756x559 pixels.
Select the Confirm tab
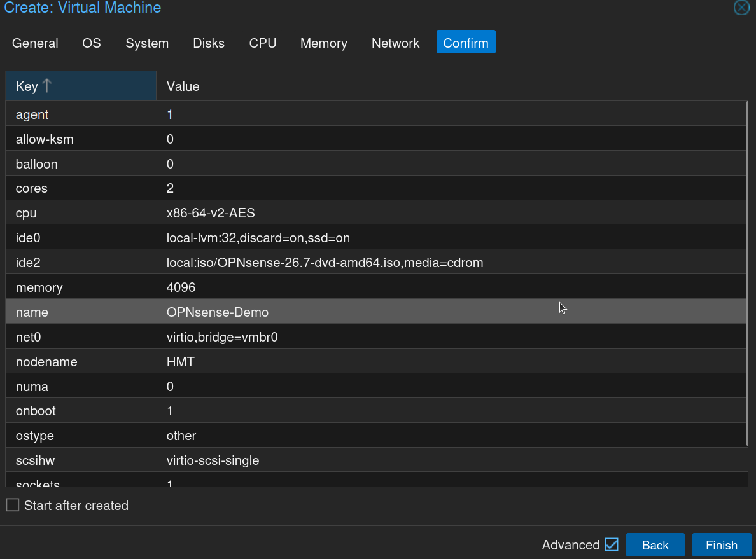click(x=466, y=43)
